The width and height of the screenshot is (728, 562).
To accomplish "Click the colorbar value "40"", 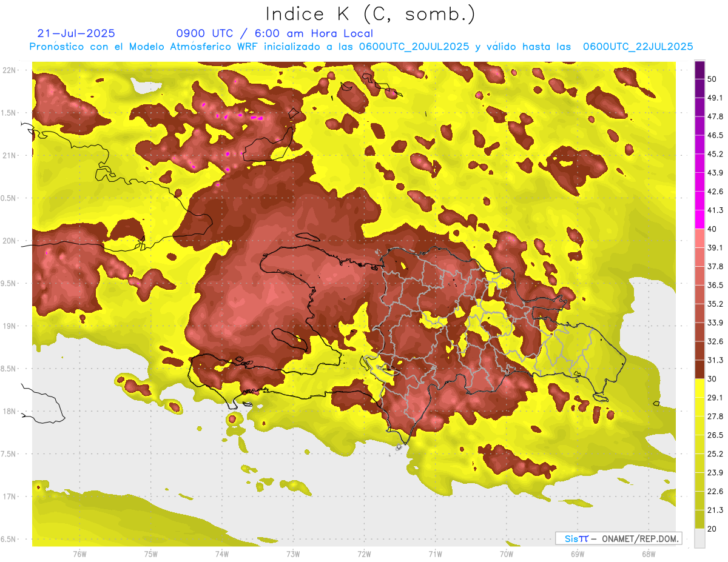I will (x=713, y=229).
